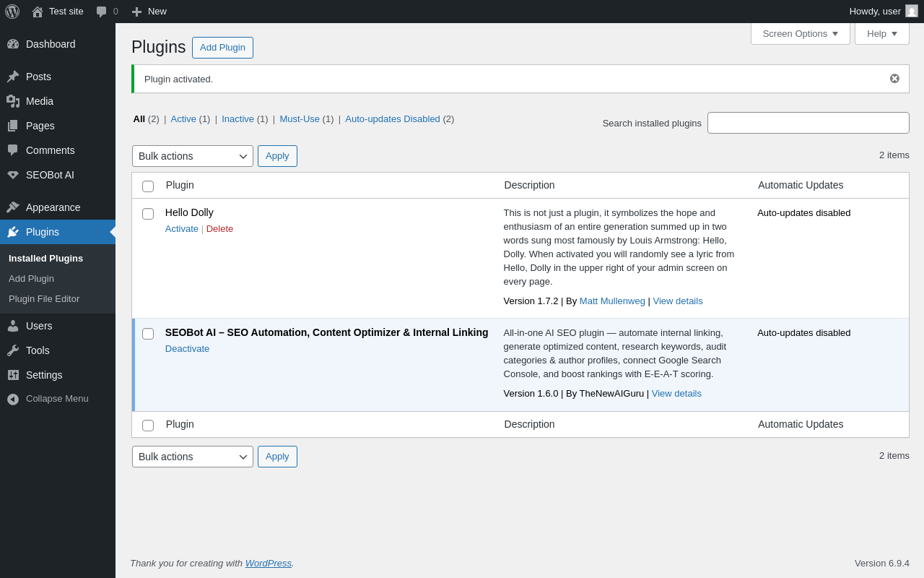This screenshot has height=578, width=924.
Task: Click the Appearance paintbrush icon
Action: point(13,207)
